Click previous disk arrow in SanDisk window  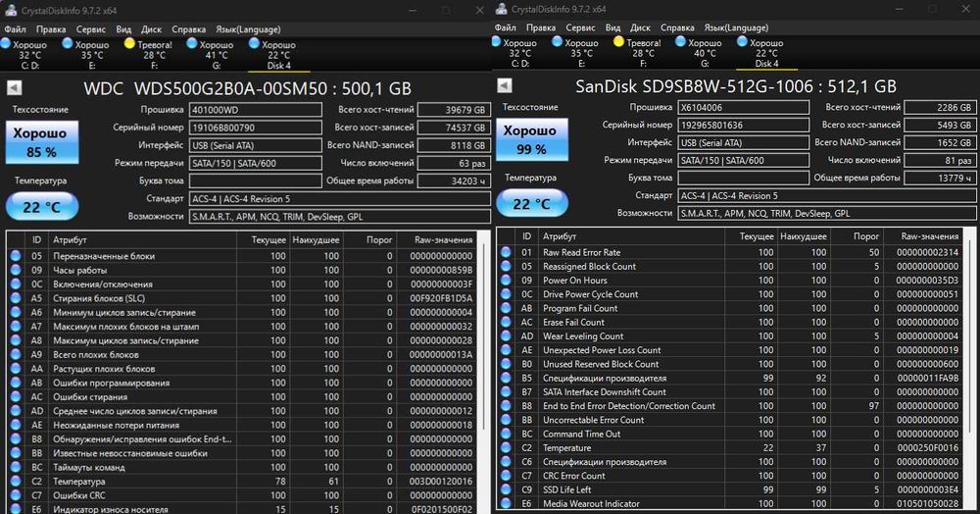click(x=505, y=85)
